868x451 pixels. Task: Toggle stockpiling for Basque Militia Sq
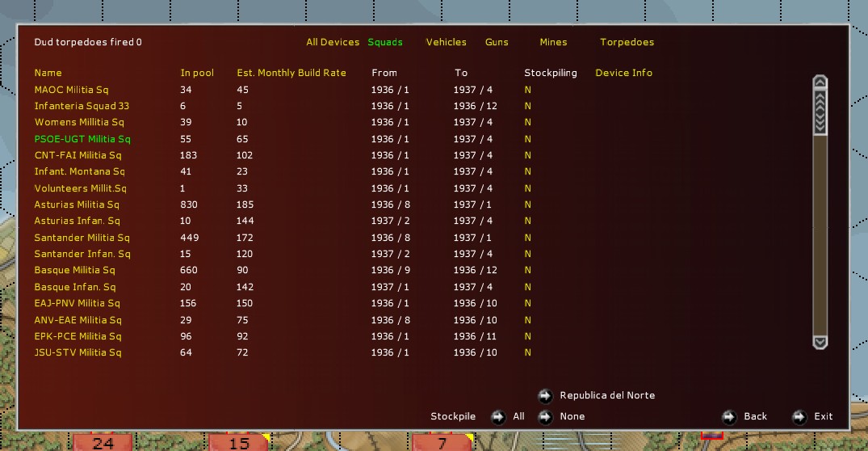(527, 270)
